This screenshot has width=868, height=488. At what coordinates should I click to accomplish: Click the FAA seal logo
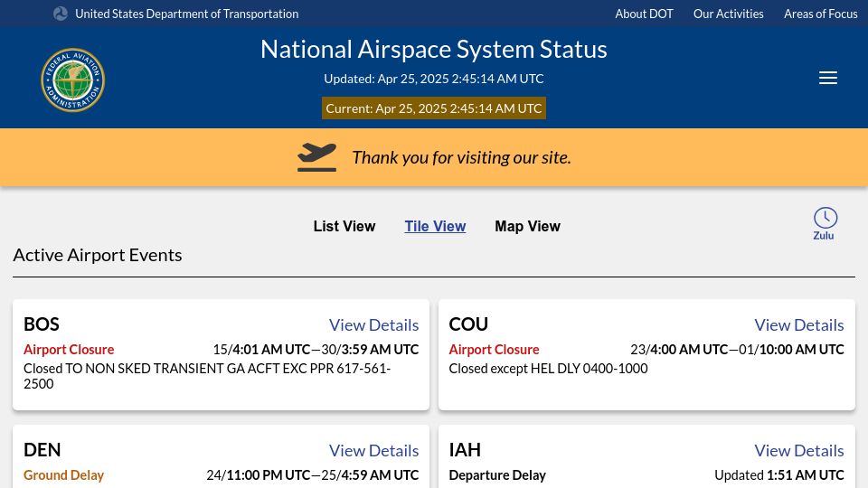(72, 80)
